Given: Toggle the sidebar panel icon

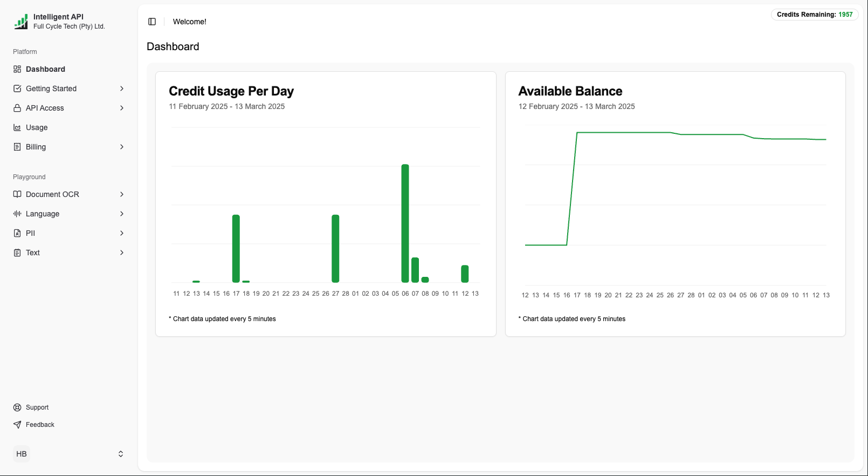Looking at the screenshot, I should [x=152, y=22].
